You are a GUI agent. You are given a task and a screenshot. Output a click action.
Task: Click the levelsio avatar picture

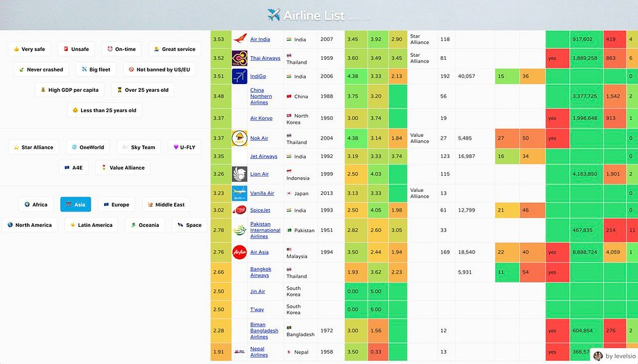pyautogui.click(x=598, y=356)
